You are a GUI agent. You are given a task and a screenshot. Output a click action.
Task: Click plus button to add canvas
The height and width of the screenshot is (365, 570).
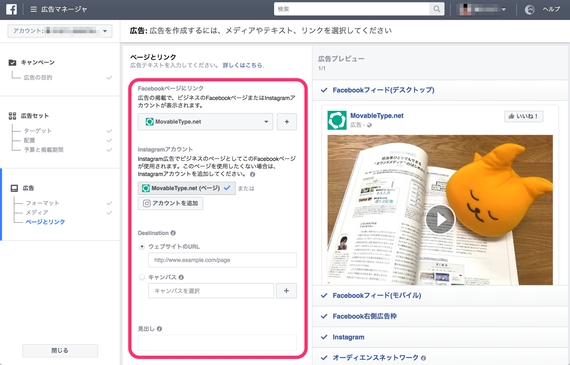tap(286, 291)
